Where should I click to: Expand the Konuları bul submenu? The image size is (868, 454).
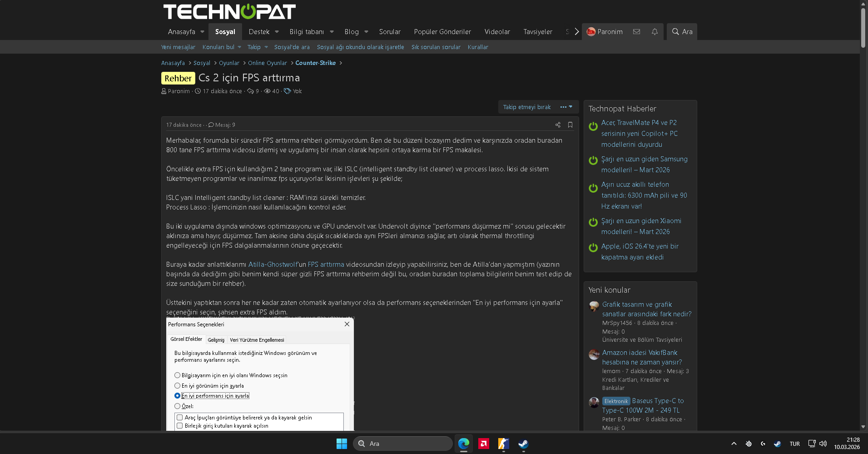[x=239, y=47]
